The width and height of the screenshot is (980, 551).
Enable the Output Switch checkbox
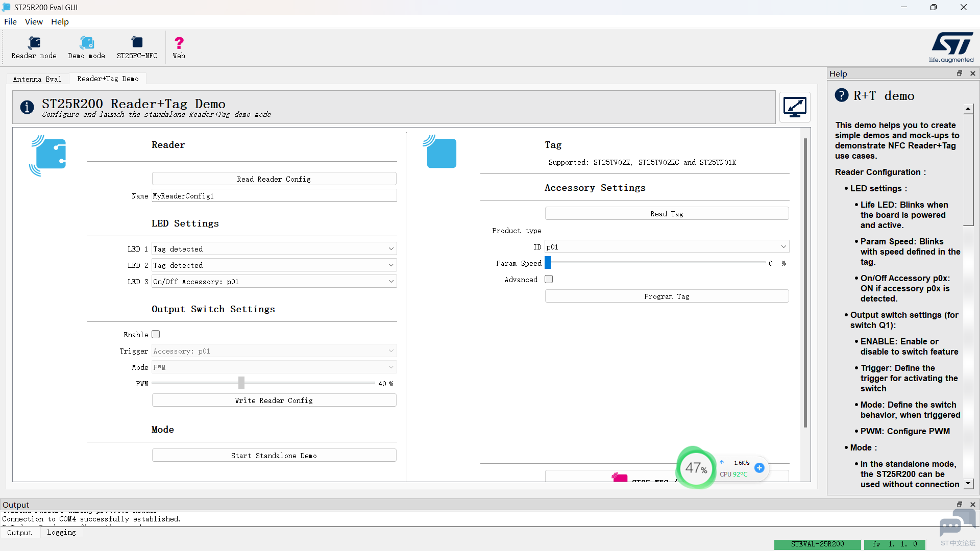[x=156, y=334]
